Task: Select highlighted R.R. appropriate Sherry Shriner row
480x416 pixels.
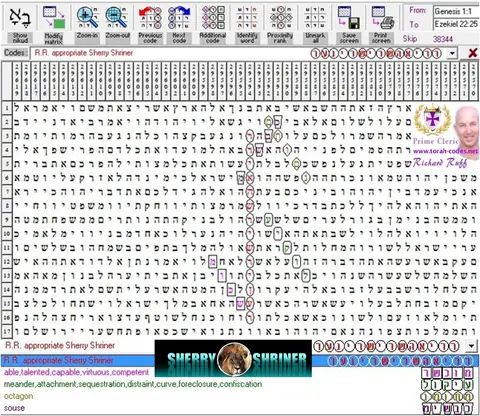Action: (239, 360)
